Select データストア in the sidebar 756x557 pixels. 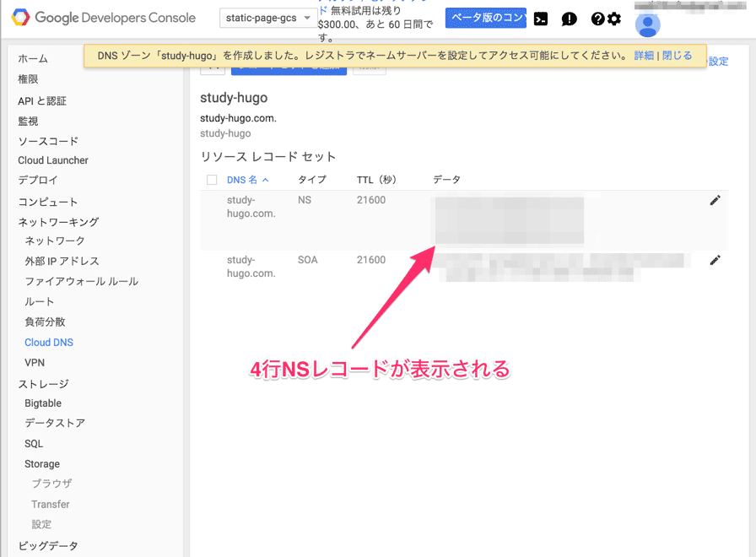tap(55, 423)
